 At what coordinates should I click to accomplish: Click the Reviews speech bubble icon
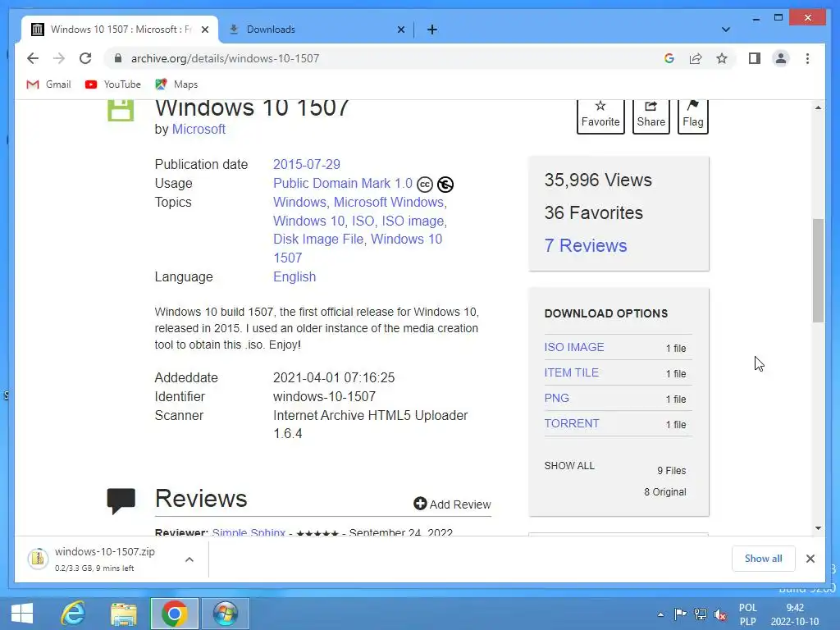(x=121, y=501)
